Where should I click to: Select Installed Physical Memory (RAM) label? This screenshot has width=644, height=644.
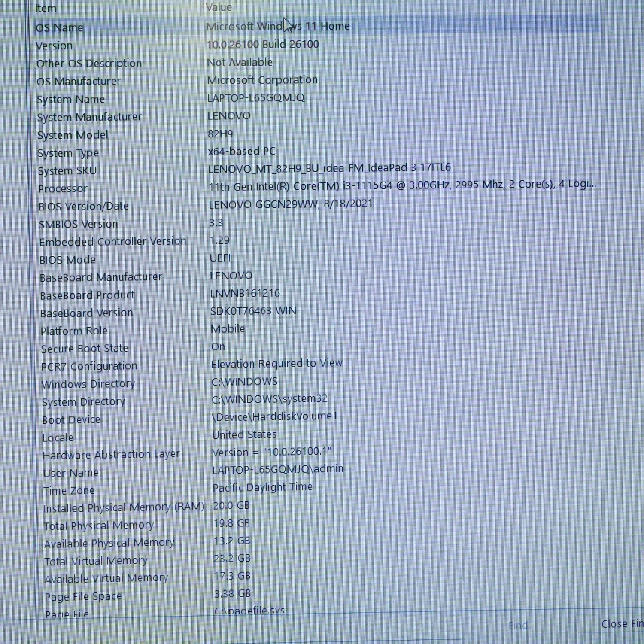pyautogui.click(x=124, y=508)
